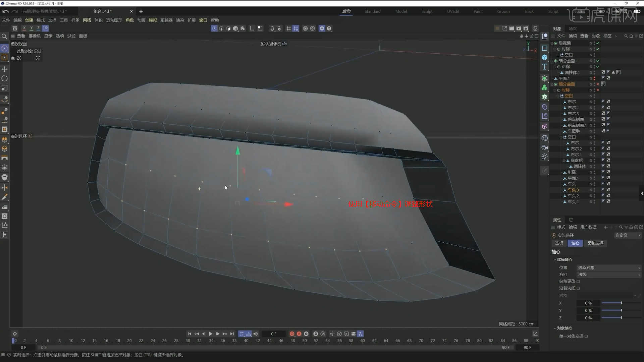The image size is (644, 362).
Task: Adjust the Z axis percentage slider
Action: 621,318
